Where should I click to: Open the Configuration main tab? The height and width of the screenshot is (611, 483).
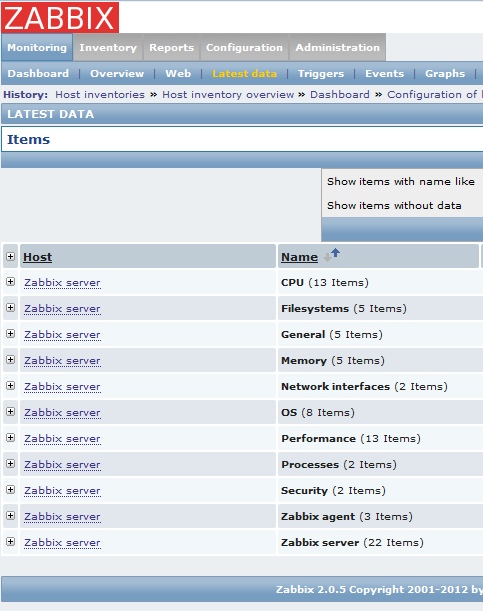tap(244, 48)
